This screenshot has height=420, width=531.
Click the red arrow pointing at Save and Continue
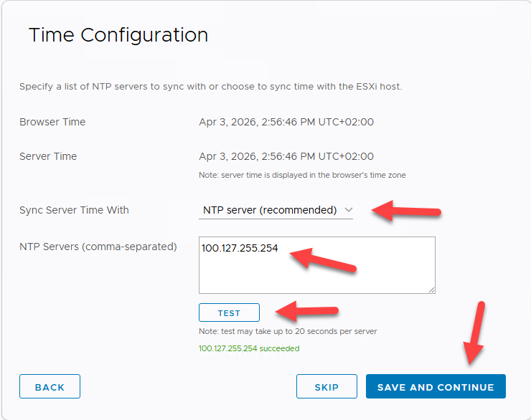[x=475, y=333]
